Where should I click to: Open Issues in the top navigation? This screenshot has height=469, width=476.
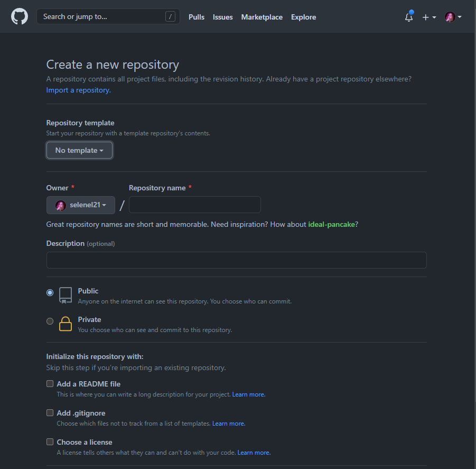point(222,17)
